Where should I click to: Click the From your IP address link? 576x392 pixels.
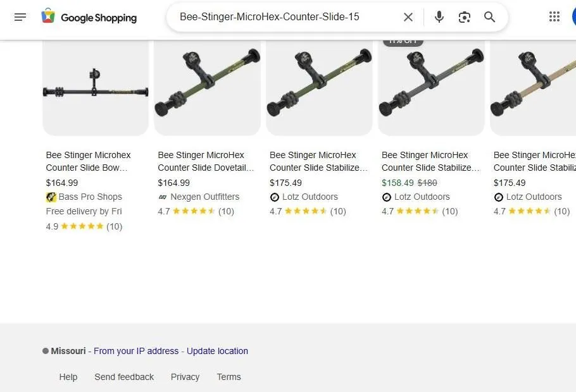(136, 351)
